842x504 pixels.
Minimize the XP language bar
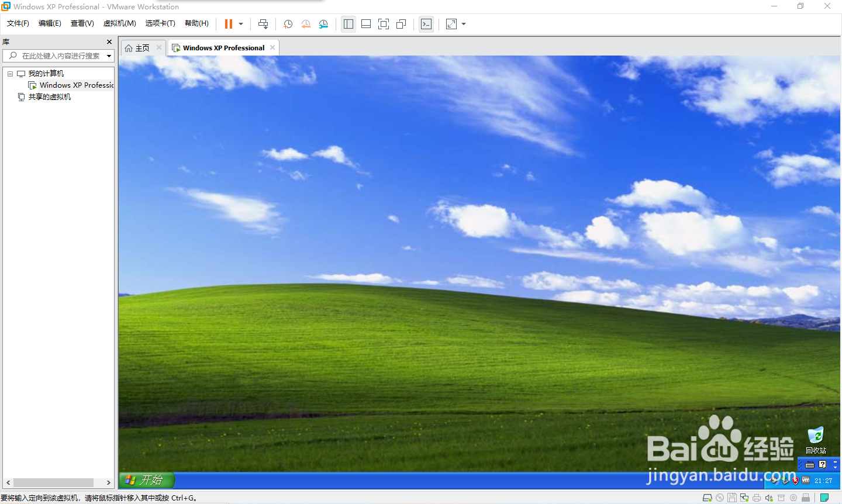click(x=835, y=462)
